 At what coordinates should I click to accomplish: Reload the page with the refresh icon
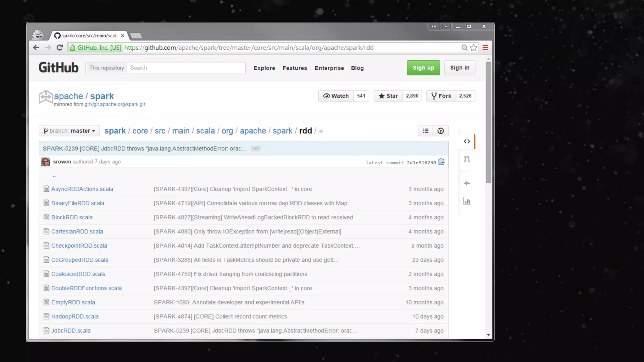[59, 48]
